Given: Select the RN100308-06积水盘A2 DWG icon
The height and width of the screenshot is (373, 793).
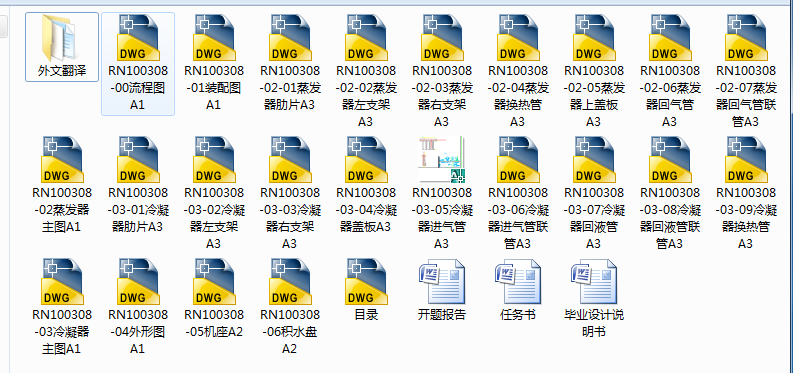Looking at the screenshot, I should (x=290, y=282).
